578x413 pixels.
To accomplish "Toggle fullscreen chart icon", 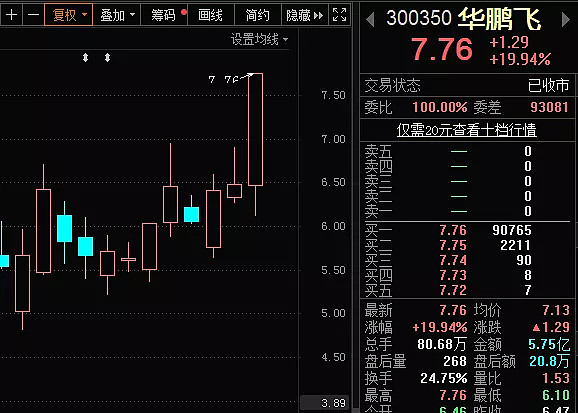I will point(339,15).
